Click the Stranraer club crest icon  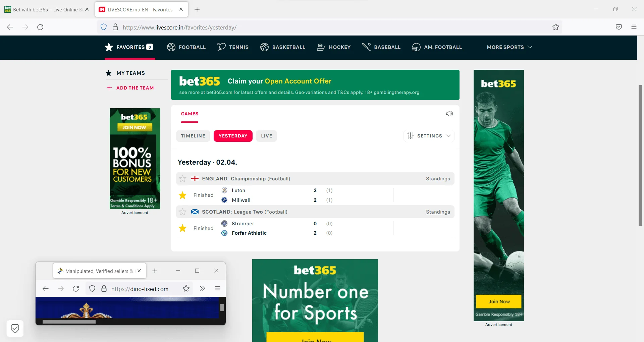tap(224, 223)
